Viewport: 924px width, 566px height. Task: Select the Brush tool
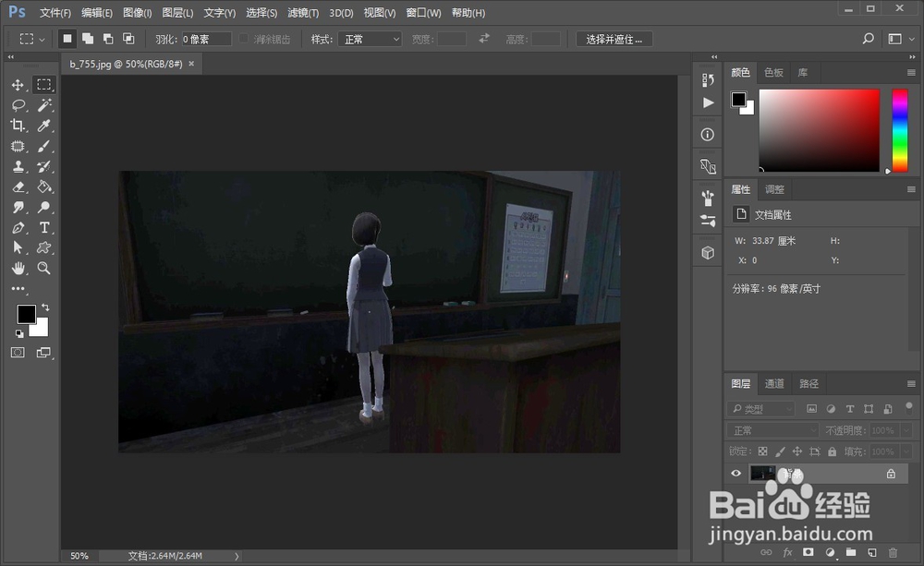point(43,146)
